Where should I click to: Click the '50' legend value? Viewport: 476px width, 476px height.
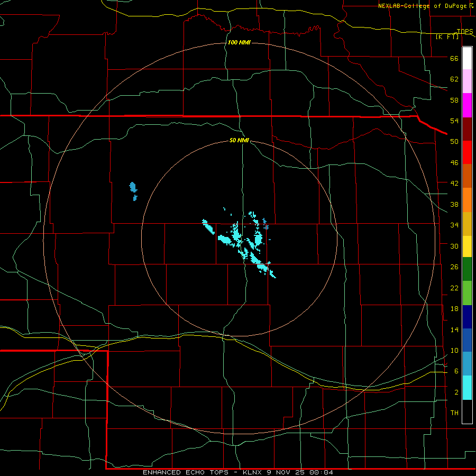[x=454, y=142]
